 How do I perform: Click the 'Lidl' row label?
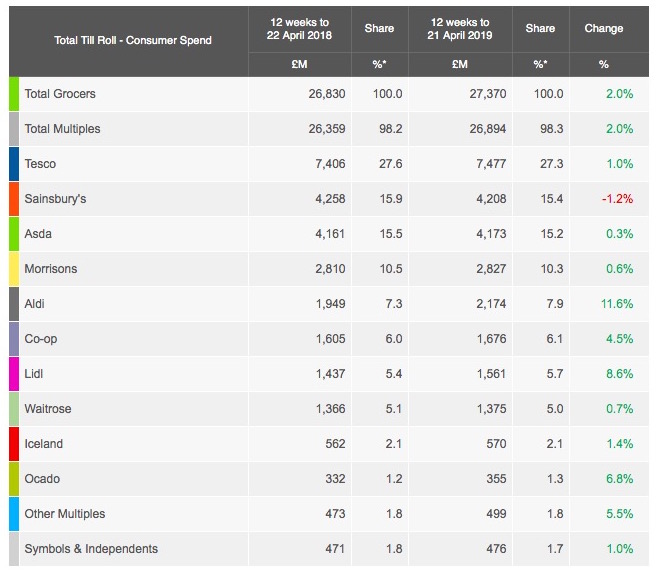pos(34,374)
